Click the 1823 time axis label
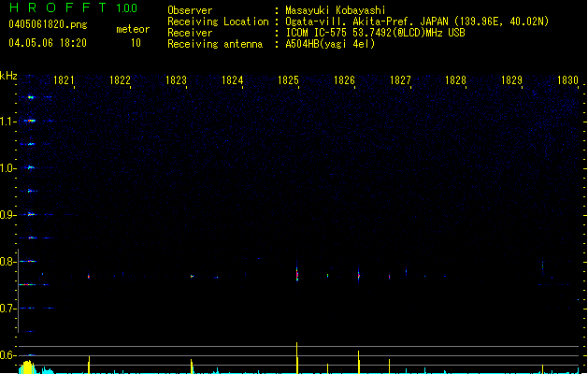Image resolution: width=588 pixels, height=374 pixels. point(176,80)
